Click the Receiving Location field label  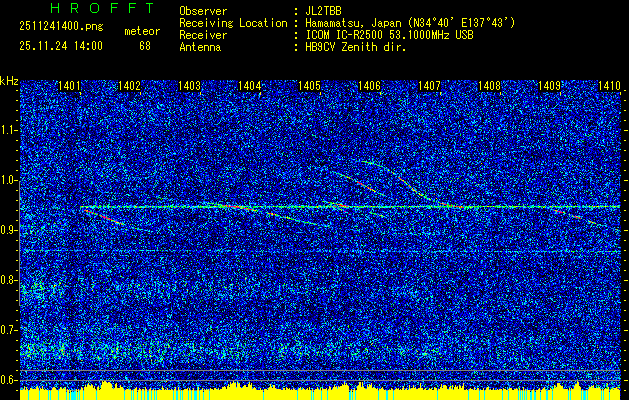227,23
